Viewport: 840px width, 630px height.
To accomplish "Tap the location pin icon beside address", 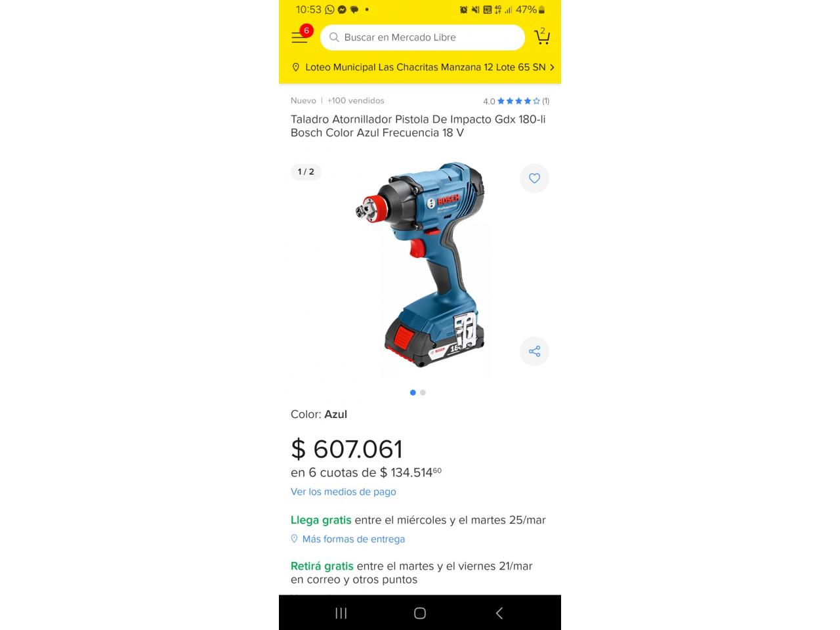I will coord(295,67).
